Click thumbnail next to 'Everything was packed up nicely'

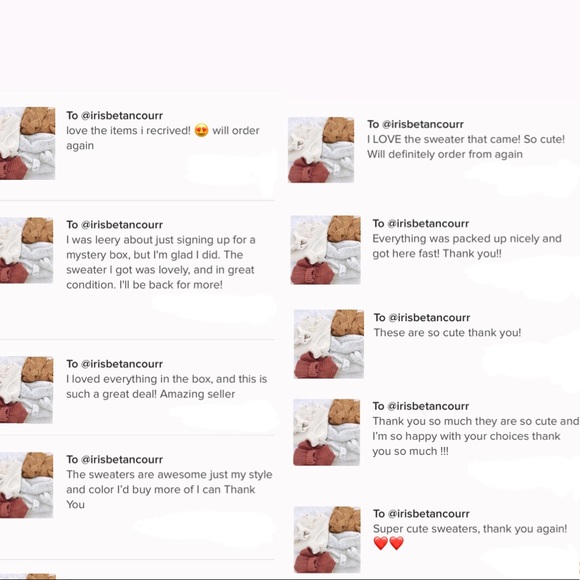click(326, 250)
